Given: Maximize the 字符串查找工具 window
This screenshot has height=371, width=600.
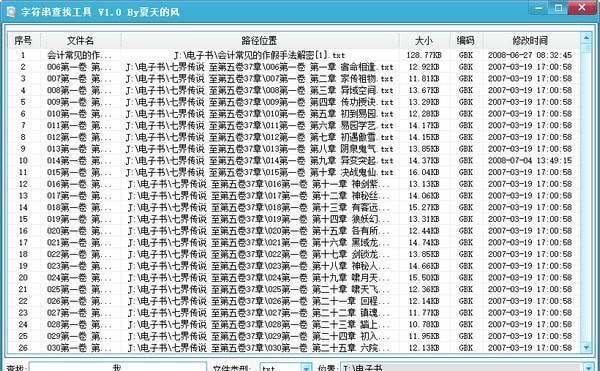Looking at the screenshot, I should 558,8.
